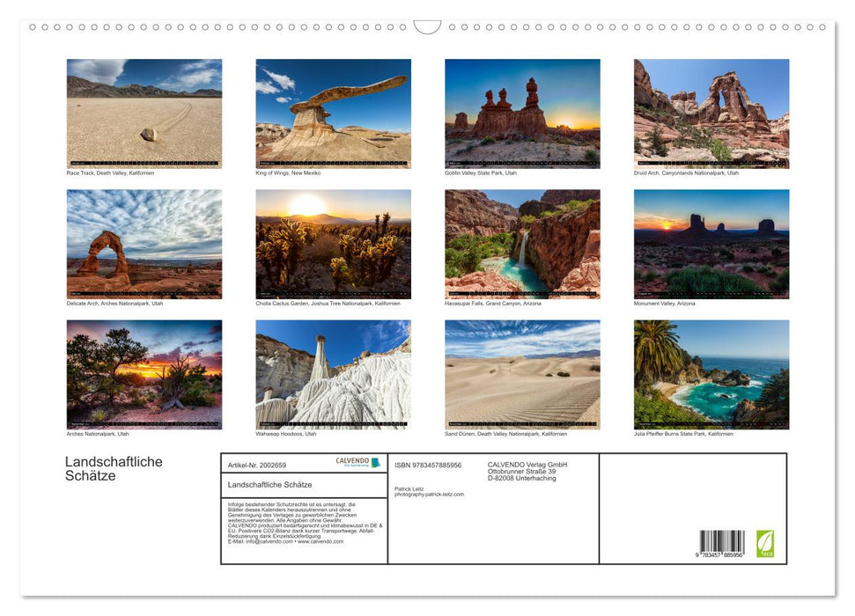Open the Goblin Valley State Park image
Screen dimensions: 855x616
522,114
